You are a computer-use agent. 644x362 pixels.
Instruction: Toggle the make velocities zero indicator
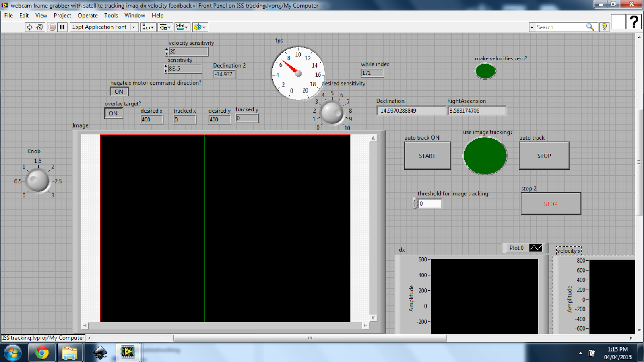click(485, 71)
